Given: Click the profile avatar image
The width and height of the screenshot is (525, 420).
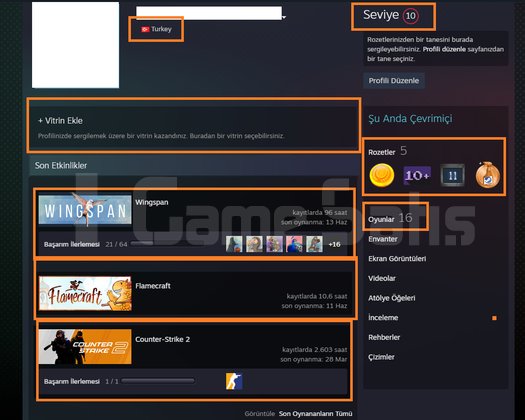Looking at the screenshot, I should (x=75, y=45).
